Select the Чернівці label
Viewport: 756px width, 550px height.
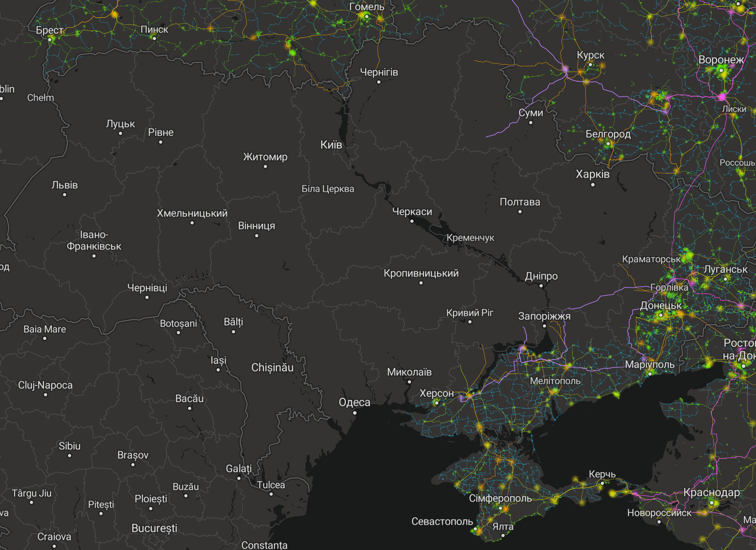(x=147, y=288)
